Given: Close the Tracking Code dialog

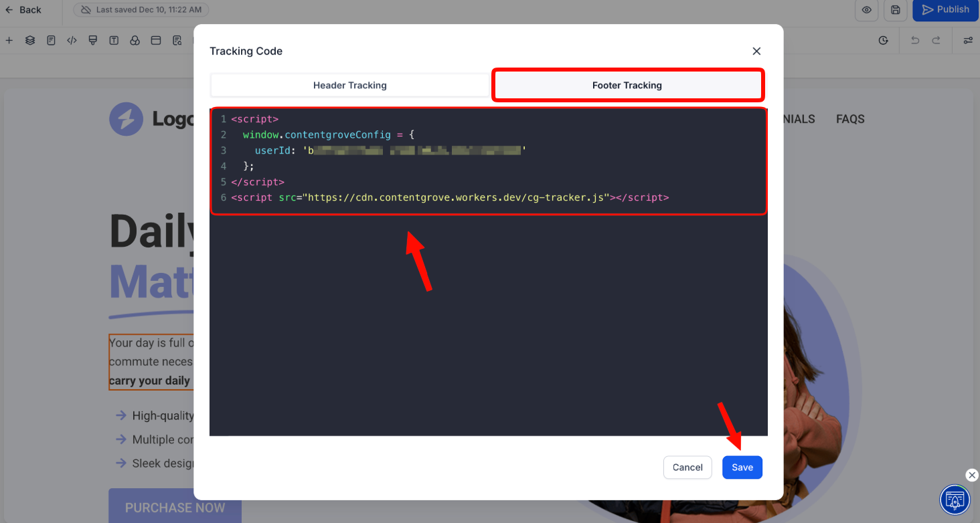Looking at the screenshot, I should (756, 51).
